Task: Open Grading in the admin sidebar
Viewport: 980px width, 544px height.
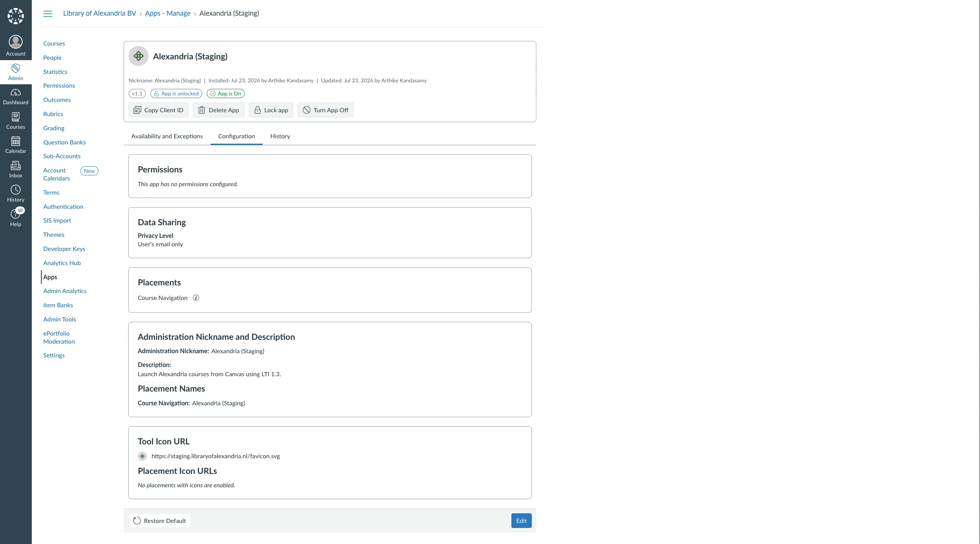Action: (x=54, y=128)
